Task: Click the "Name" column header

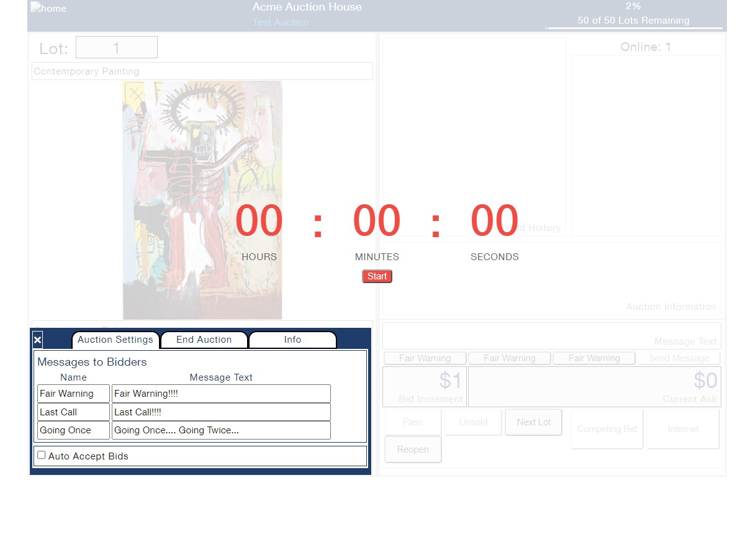Action: point(73,377)
